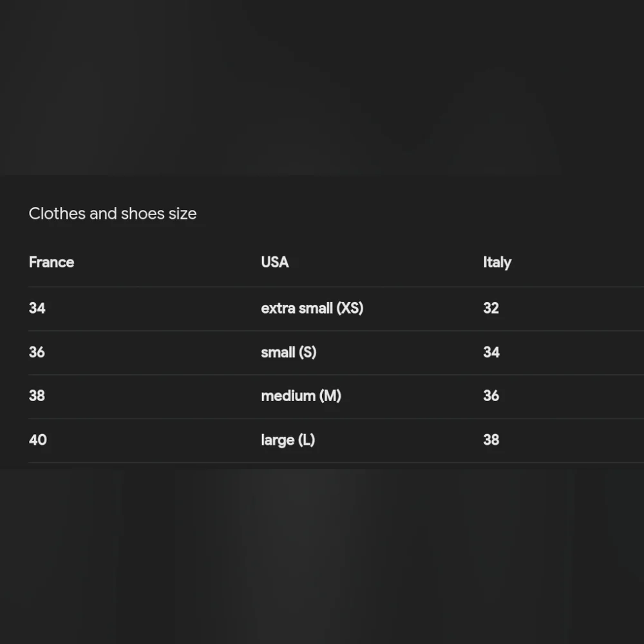Screen dimensions: 644x644
Task: Click France size 38 cell
Action: 37,395
